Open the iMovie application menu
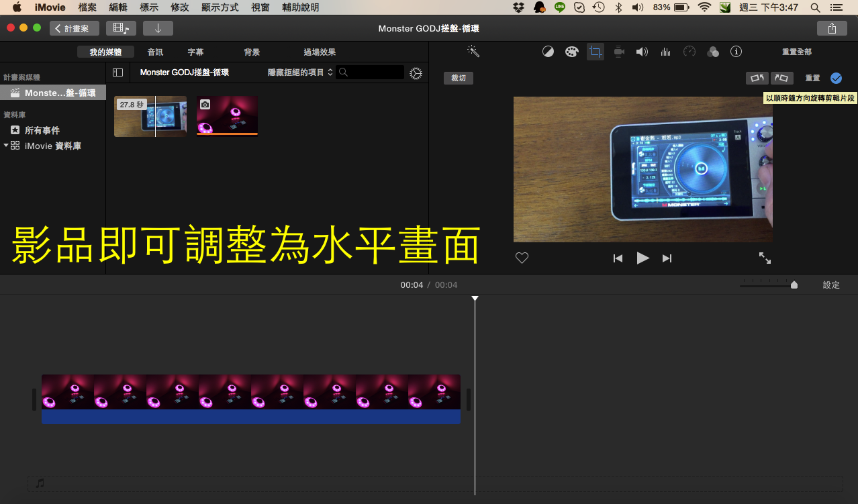 [50, 7]
